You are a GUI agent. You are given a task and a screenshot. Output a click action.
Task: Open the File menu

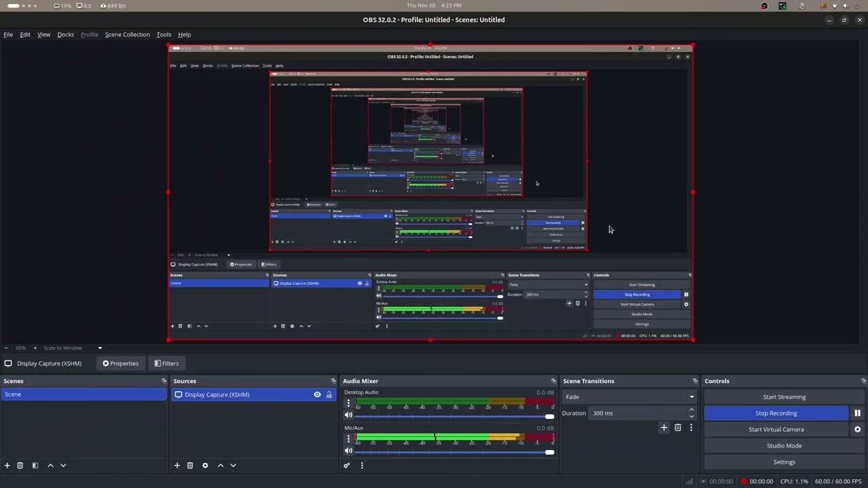click(x=8, y=35)
